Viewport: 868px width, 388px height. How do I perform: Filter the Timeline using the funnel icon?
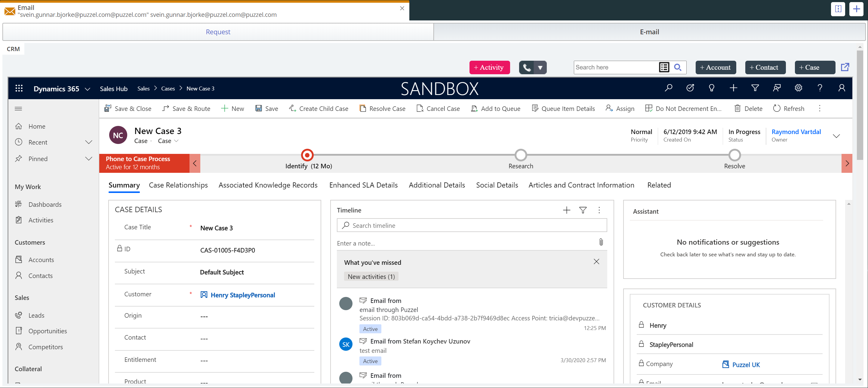[x=583, y=210]
